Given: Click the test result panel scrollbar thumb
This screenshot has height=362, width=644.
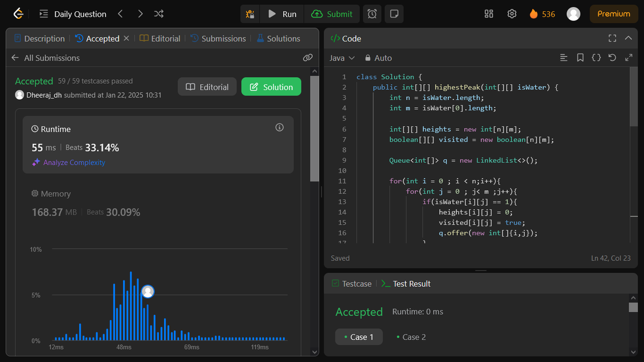Looking at the screenshot, I should tap(633, 307).
